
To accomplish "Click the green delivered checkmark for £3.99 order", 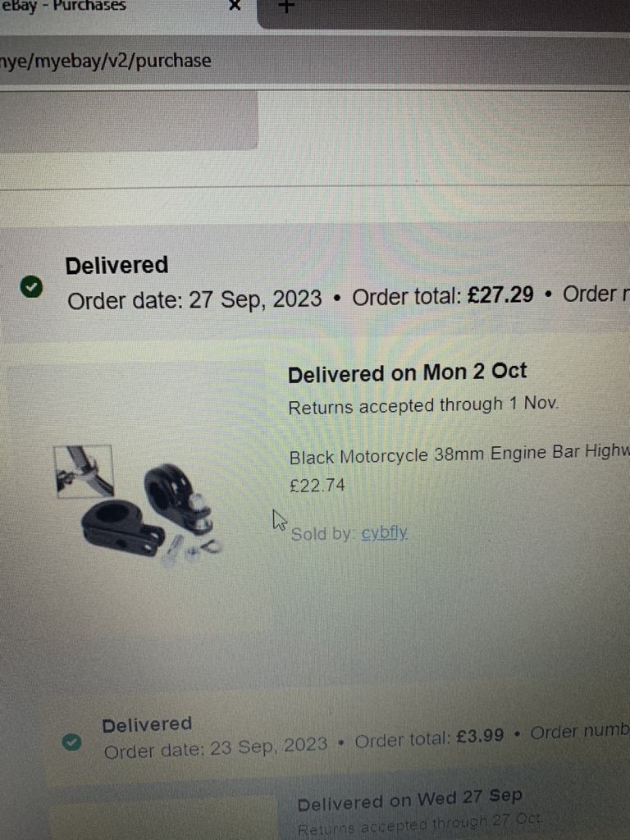I will 72,742.
